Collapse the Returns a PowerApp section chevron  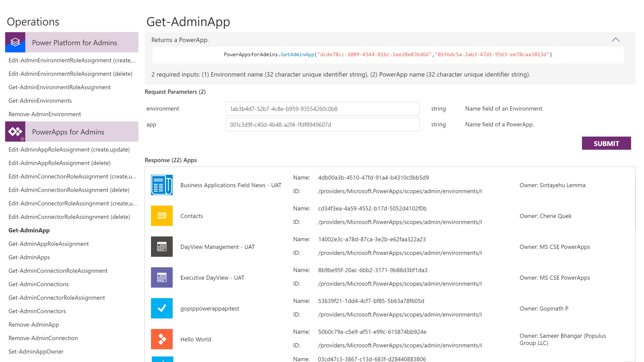(x=616, y=40)
